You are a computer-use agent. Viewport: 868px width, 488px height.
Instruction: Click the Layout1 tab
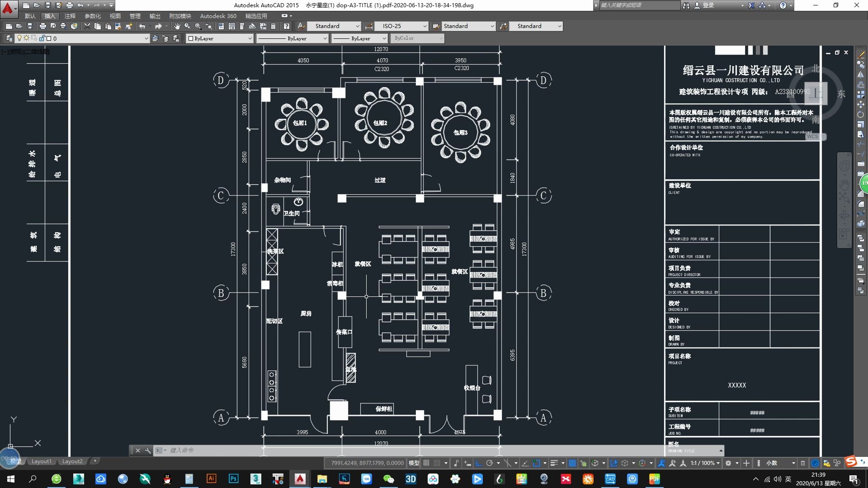coord(42,461)
